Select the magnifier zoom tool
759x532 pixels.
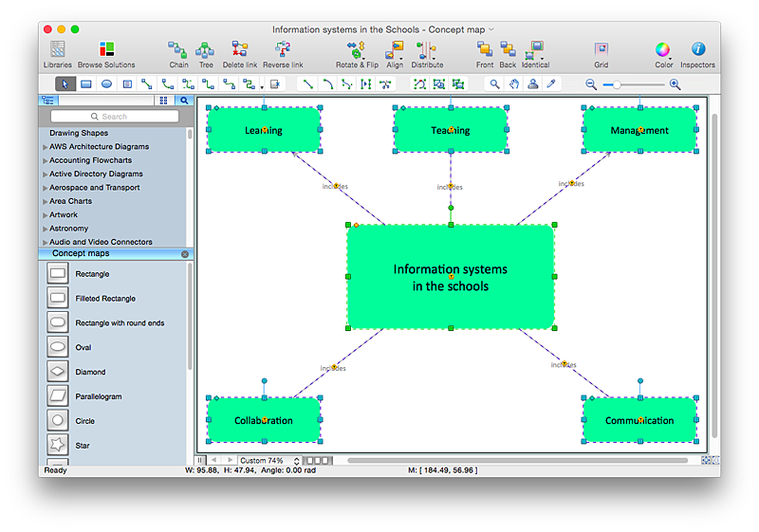click(494, 84)
